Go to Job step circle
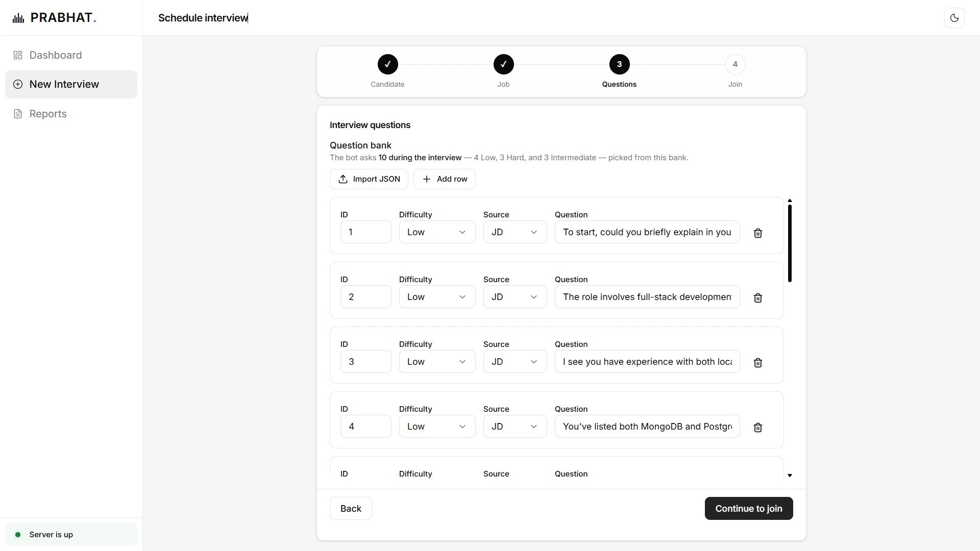The image size is (980, 551). point(503,64)
